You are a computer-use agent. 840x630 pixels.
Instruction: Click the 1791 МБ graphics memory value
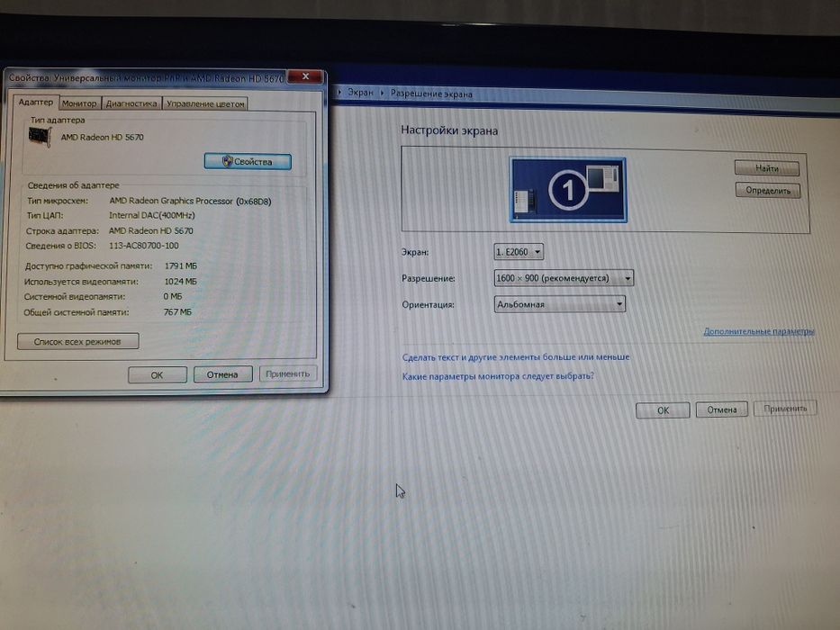181,265
